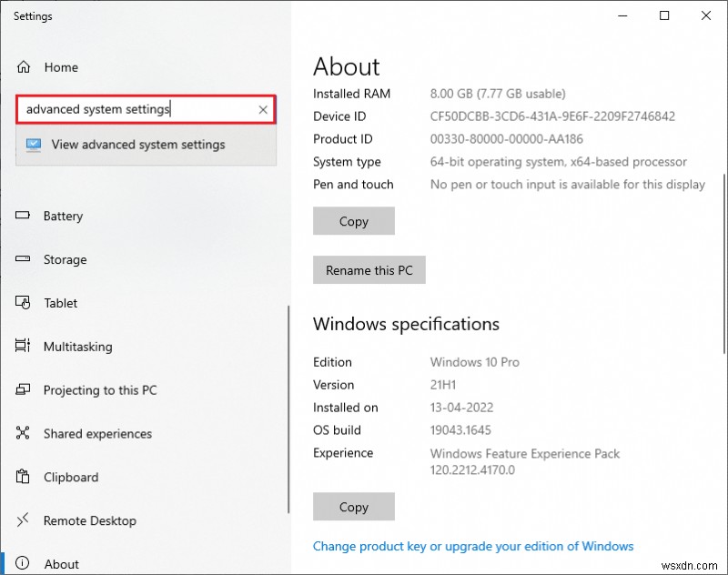This screenshot has height=575, width=728.
Task: Open the Multitasking settings page
Action: (x=77, y=347)
